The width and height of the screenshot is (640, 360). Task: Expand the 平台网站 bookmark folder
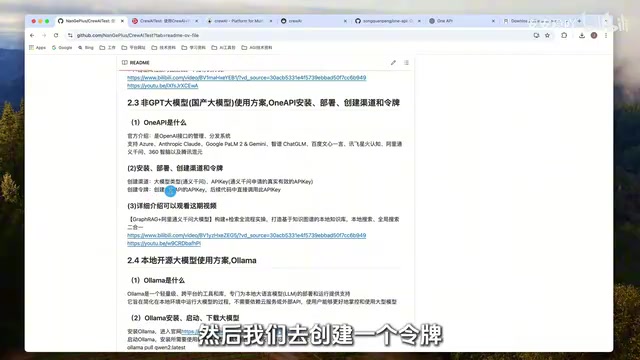coord(133,48)
